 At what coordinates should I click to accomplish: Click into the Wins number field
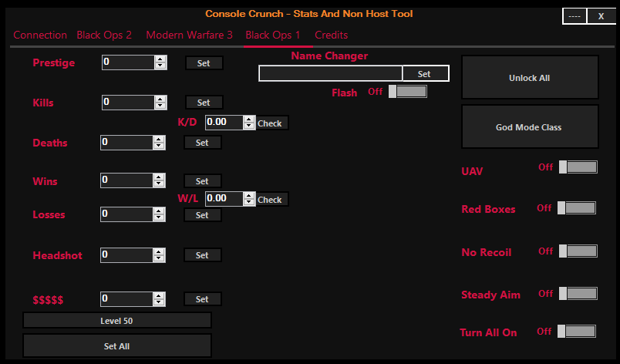pos(126,180)
